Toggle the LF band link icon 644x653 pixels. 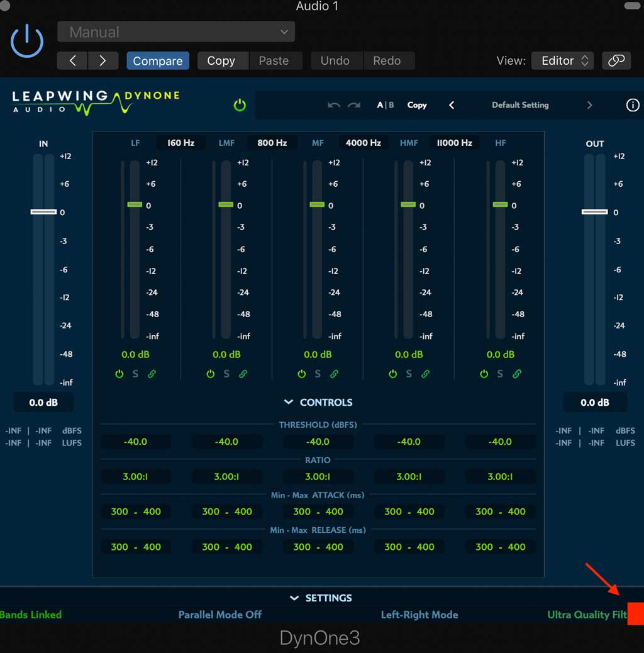coord(152,374)
